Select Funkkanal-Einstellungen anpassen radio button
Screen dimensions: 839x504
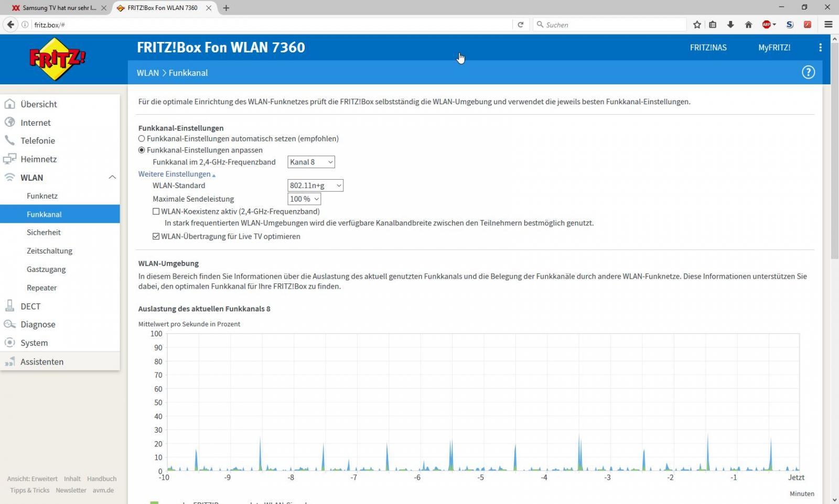click(142, 150)
